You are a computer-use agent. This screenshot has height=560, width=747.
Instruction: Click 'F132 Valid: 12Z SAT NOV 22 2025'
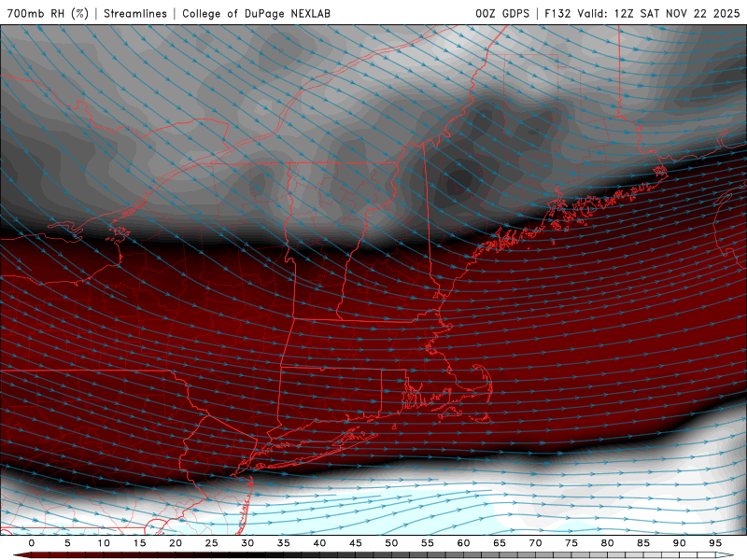click(642, 13)
